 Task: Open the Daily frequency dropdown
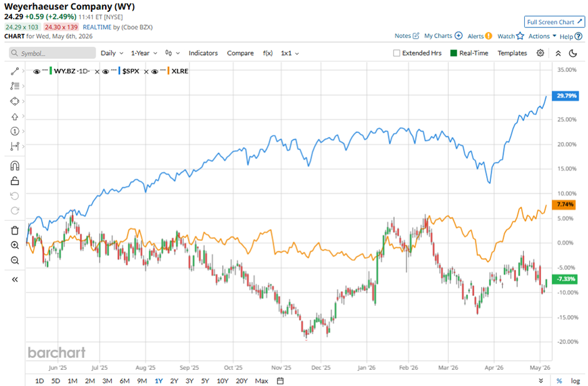pyautogui.click(x=112, y=53)
